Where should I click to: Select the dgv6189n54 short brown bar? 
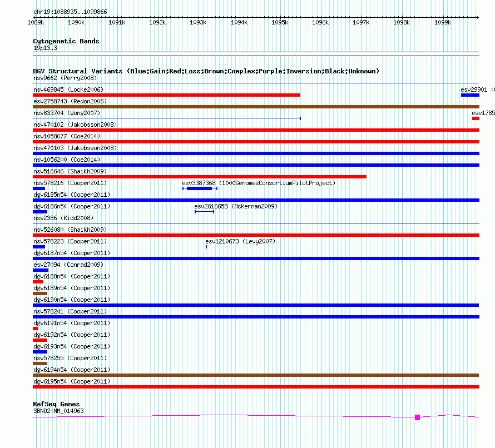point(40,293)
